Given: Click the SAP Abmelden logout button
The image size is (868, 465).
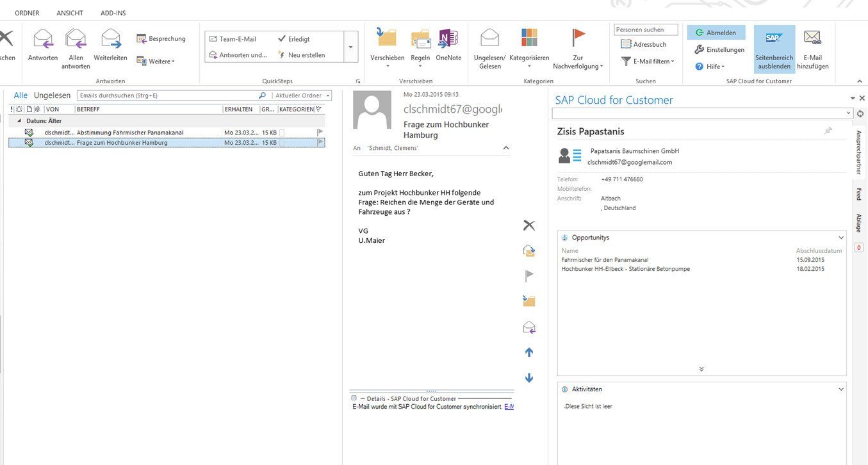Looking at the screenshot, I should click(x=716, y=33).
